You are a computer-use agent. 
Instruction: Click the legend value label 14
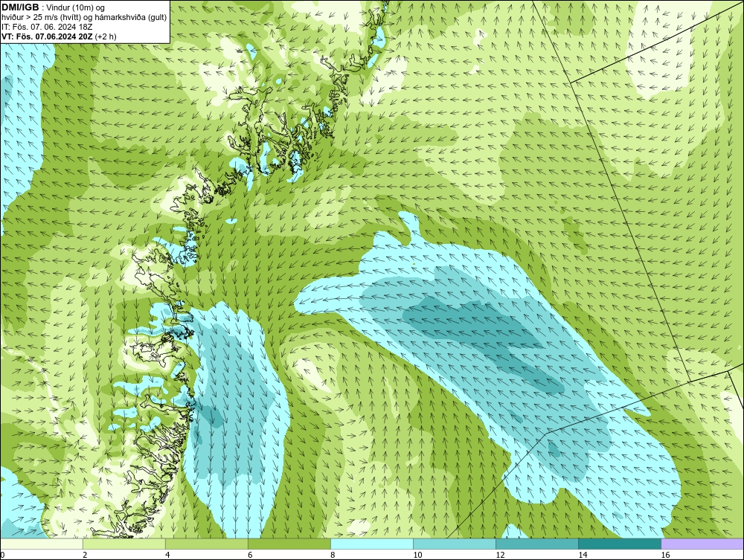coord(583,555)
